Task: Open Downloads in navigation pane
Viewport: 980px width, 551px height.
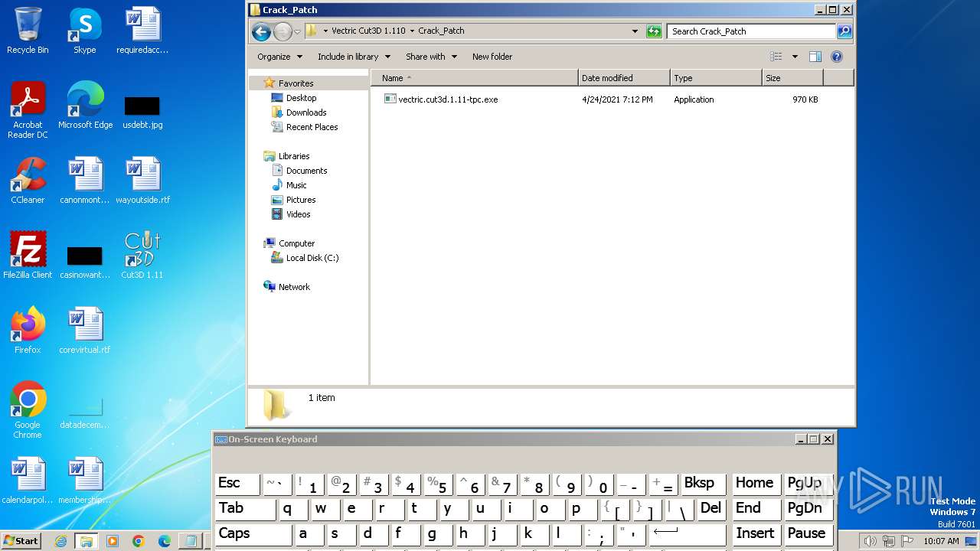Action: 306,112
